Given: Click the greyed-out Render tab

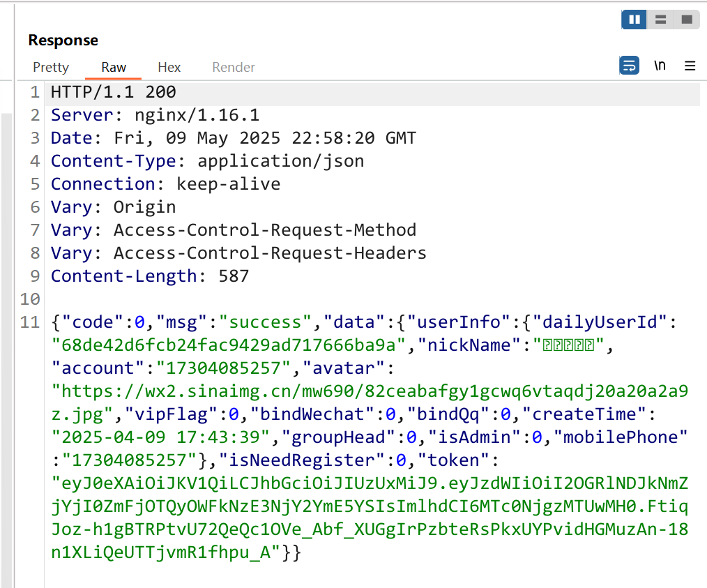Looking at the screenshot, I should pyautogui.click(x=234, y=68).
